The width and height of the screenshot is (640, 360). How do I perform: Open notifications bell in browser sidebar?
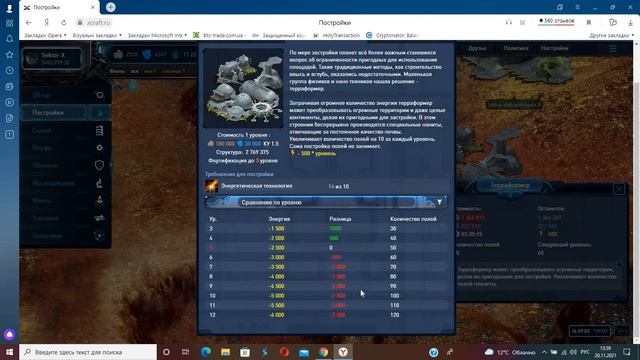coord(9,39)
